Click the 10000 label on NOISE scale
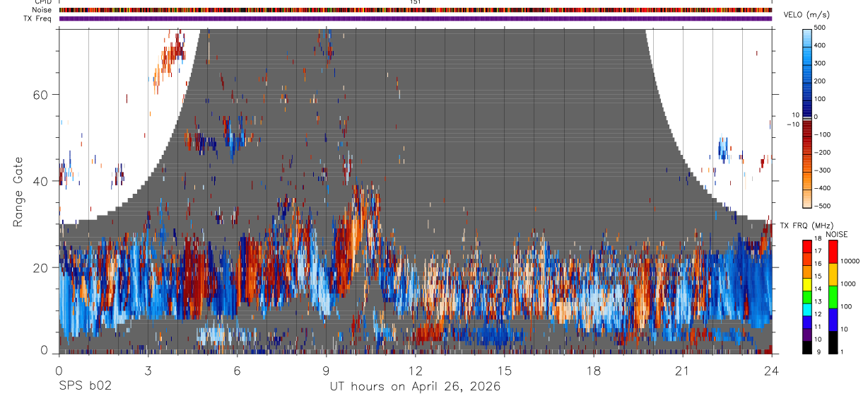Image resolution: width=868 pixels, height=401 pixels. (x=850, y=261)
